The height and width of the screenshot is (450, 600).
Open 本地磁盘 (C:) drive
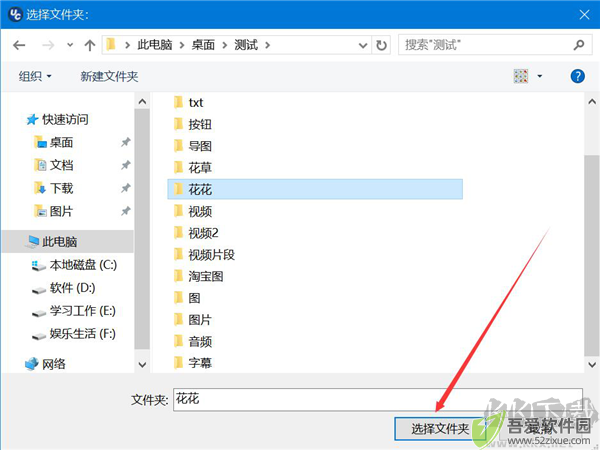[74, 265]
